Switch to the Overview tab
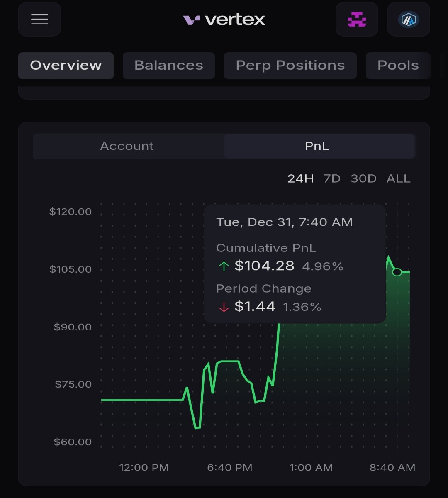This screenshot has width=448, height=498. point(66,66)
